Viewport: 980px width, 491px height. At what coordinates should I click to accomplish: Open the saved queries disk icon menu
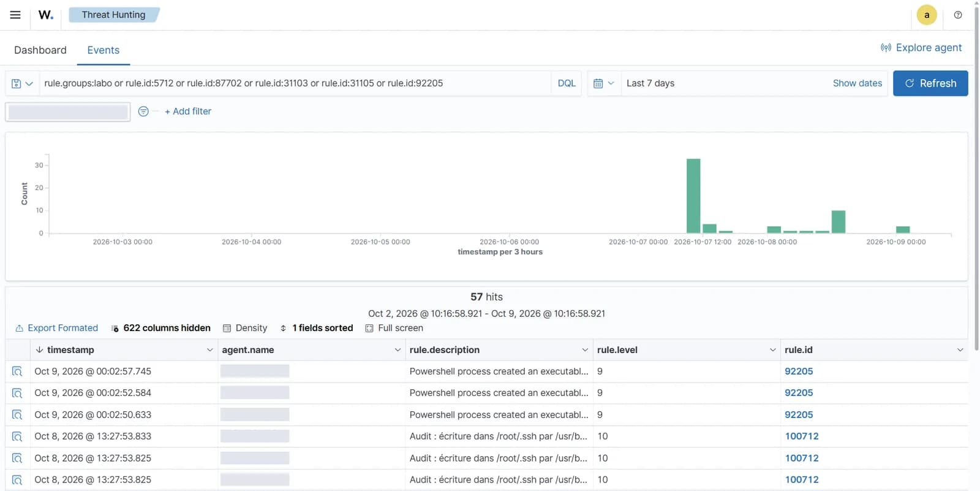click(22, 83)
